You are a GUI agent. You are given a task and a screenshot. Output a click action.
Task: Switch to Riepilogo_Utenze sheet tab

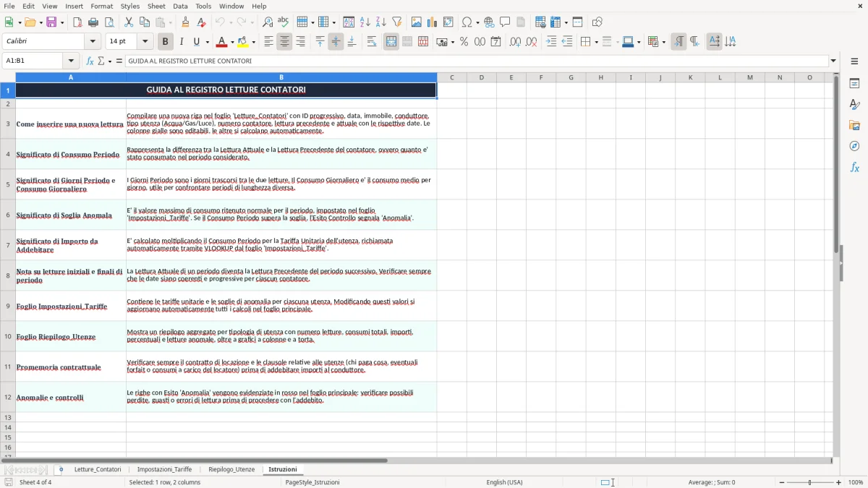(x=231, y=470)
